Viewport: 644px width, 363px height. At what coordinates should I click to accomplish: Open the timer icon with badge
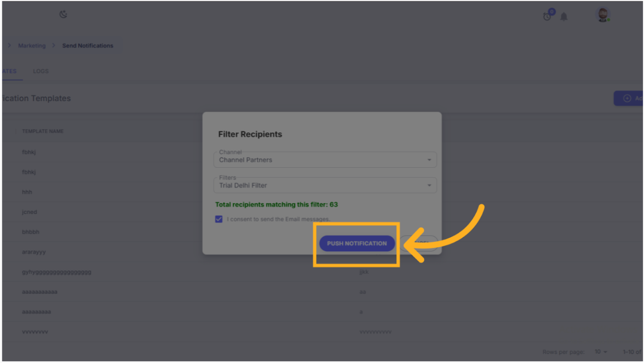(x=548, y=16)
